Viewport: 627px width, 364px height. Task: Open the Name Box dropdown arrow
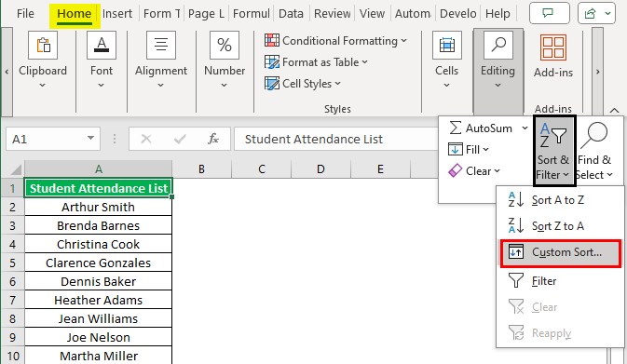pyautogui.click(x=90, y=139)
